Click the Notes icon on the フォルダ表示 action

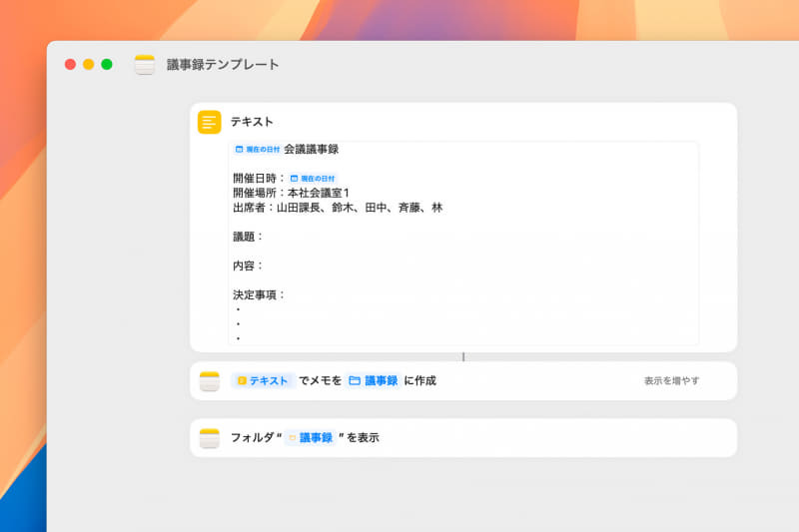pyautogui.click(x=209, y=438)
